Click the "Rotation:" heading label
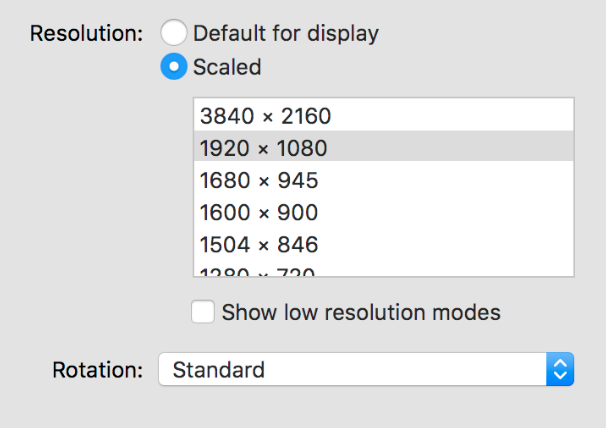This screenshot has width=606, height=428. point(97,370)
